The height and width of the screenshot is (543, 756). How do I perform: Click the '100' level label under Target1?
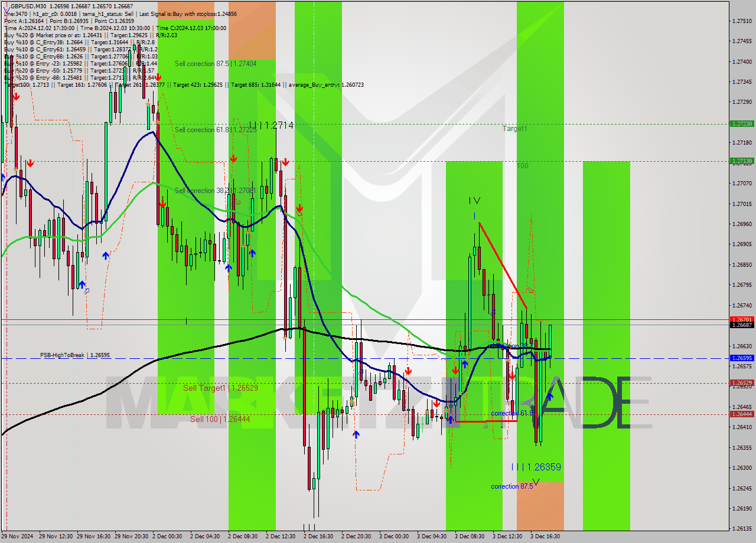(x=523, y=166)
